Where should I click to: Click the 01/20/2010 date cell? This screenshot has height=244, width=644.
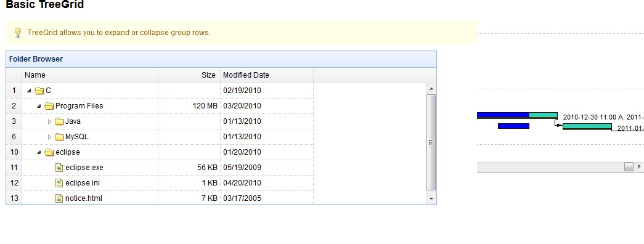(x=267, y=152)
